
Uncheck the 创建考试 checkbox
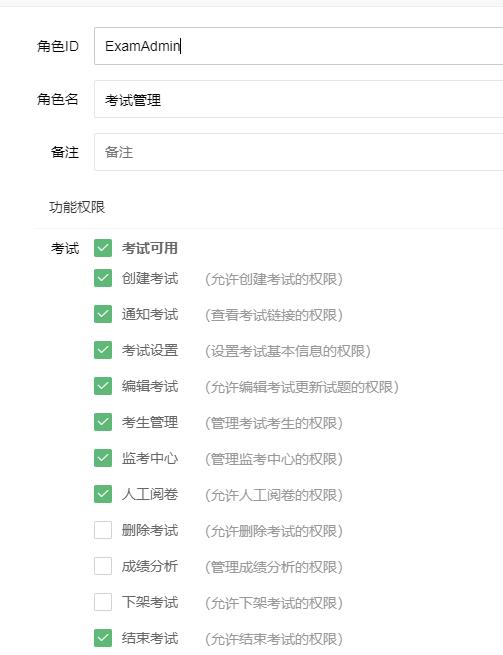[103, 278]
